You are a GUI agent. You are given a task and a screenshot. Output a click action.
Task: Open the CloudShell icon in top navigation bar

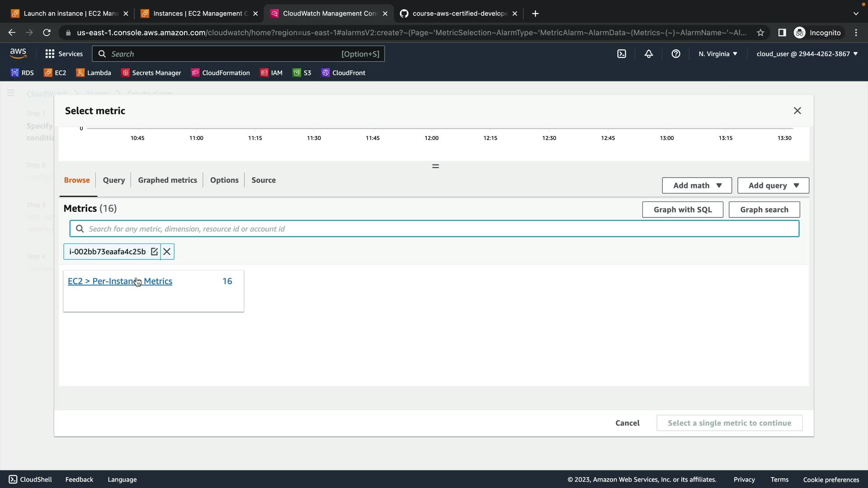click(x=622, y=54)
